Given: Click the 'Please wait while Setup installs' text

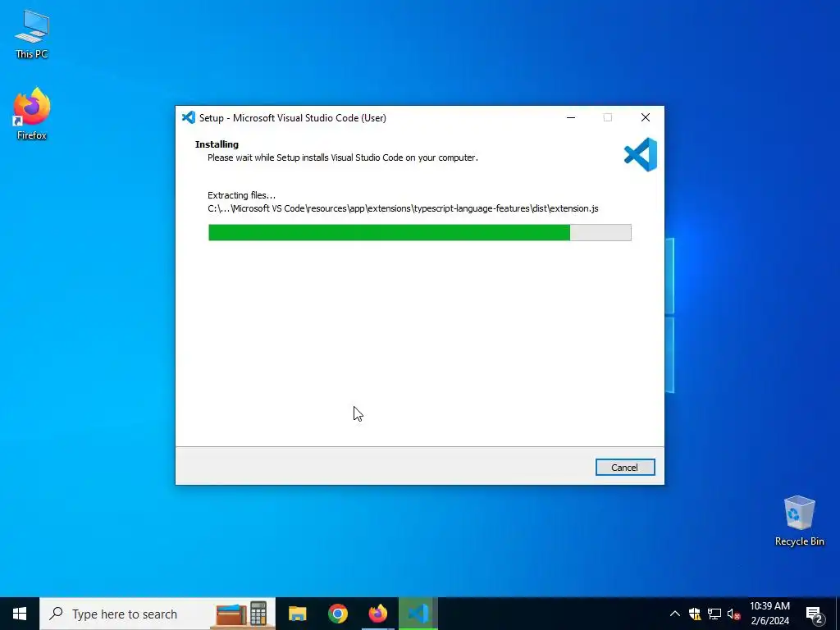Looking at the screenshot, I should point(343,157).
